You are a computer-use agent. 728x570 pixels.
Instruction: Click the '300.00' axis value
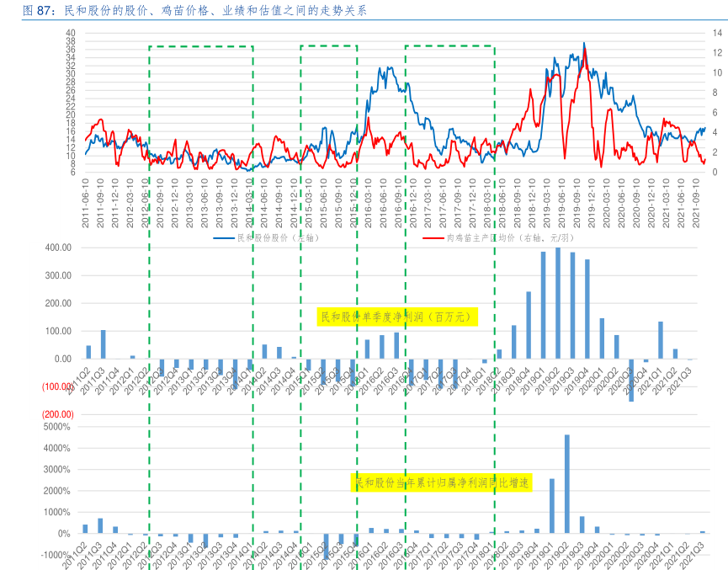tap(58, 275)
